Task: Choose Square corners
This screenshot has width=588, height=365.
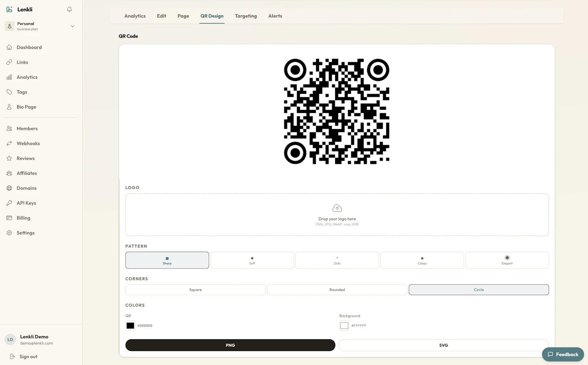Action: (196, 290)
